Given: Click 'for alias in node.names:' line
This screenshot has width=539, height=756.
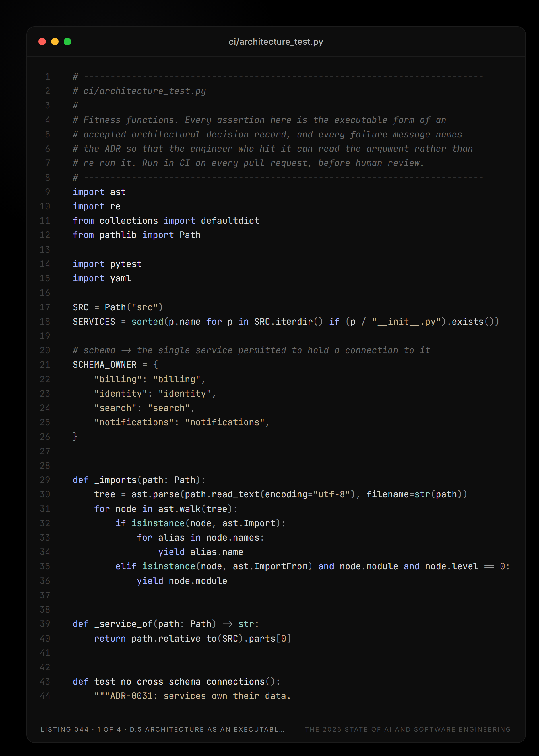Looking at the screenshot, I should pos(200,537).
